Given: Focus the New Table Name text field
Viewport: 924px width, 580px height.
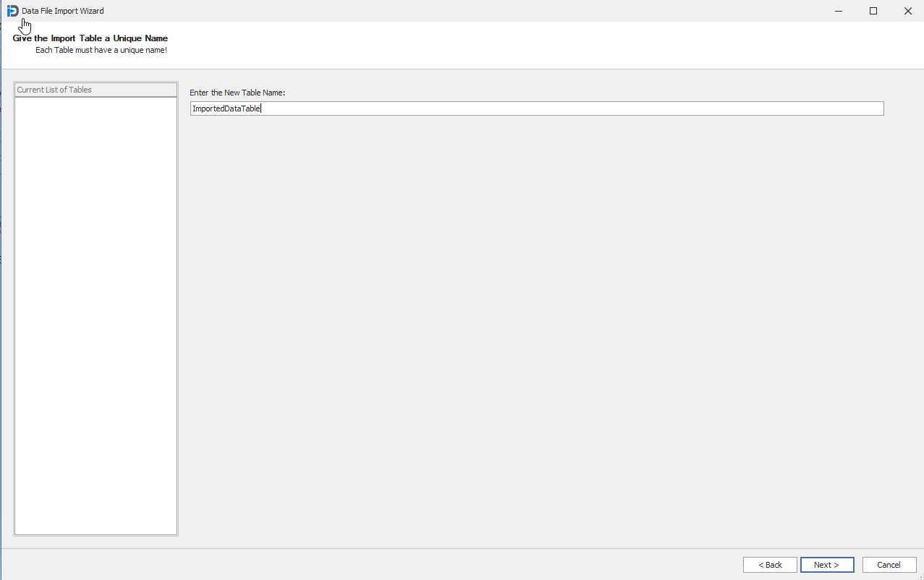Looking at the screenshot, I should pyautogui.click(x=535, y=108).
